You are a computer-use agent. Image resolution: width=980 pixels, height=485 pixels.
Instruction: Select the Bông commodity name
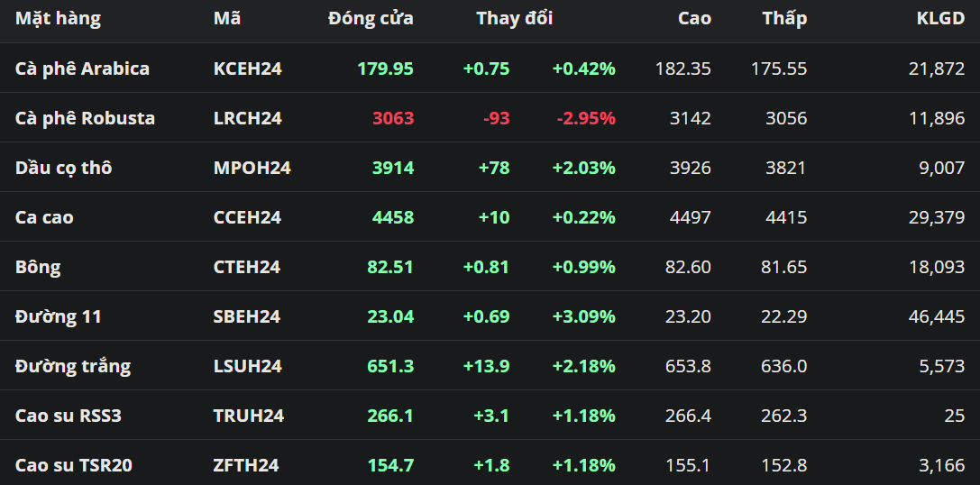tap(38, 267)
